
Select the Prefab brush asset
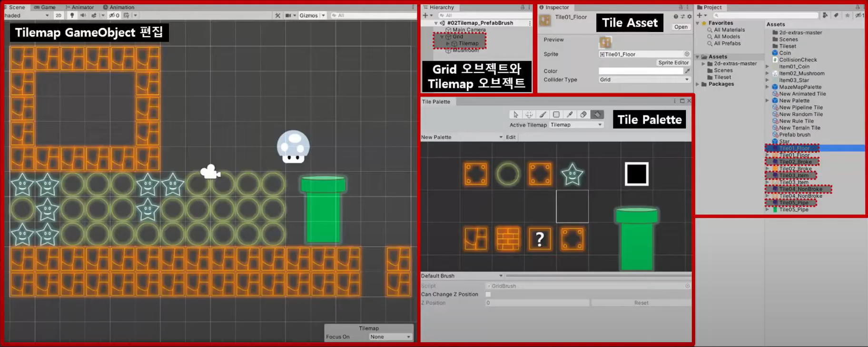click(794, 135)
